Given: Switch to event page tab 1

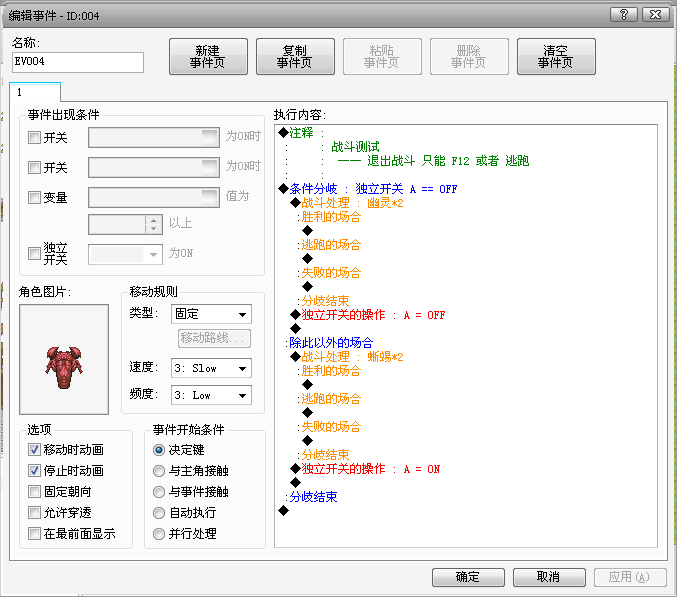Looking at the screenshot, I should click(35, 92).
